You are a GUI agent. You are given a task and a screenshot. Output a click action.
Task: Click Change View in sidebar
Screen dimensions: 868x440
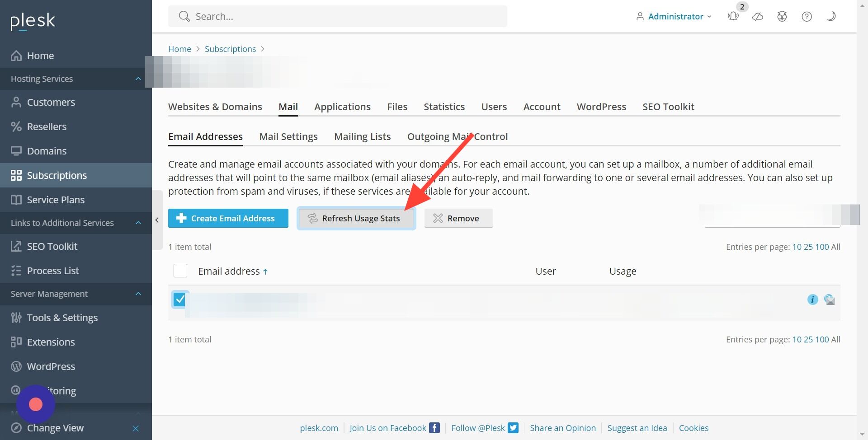coord(55,428)
